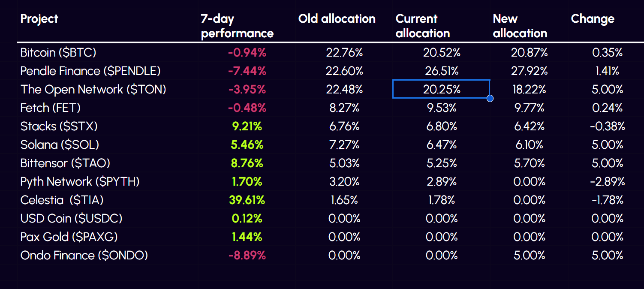Click Pendle's 27.92% new allocation cell
Image resolution: width=644 pixels, height=289 pixels.
pyautogui.click(x=529, y=71)
